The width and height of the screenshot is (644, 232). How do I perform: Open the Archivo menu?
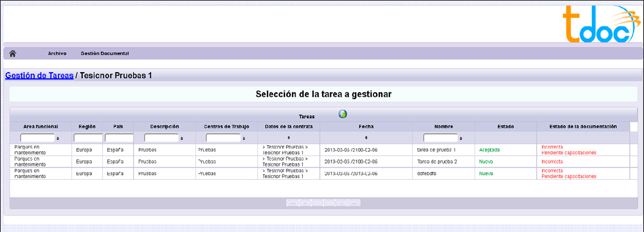point(57,54)
